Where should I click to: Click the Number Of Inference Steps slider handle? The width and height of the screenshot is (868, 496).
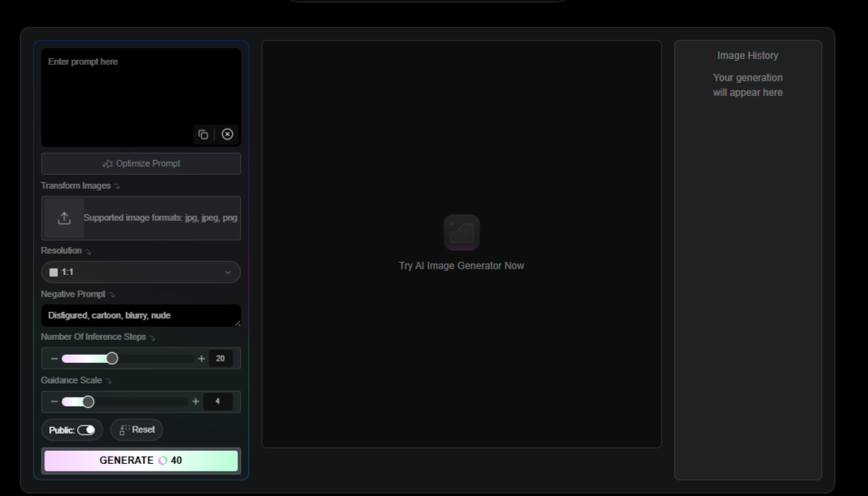coord(112,358)
